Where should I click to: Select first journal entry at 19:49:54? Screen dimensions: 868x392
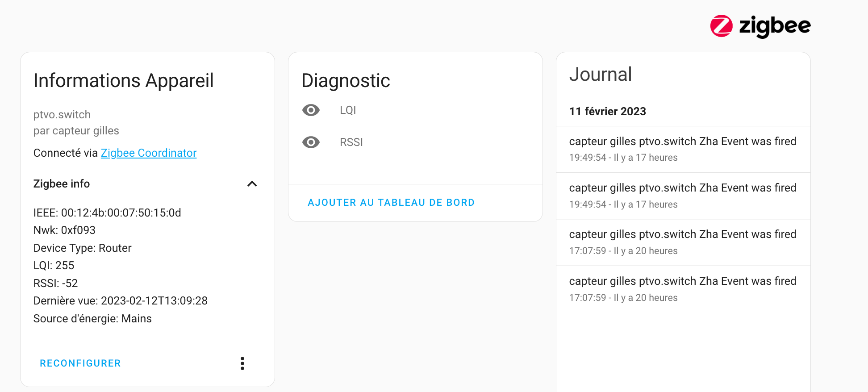coord(683,149)
